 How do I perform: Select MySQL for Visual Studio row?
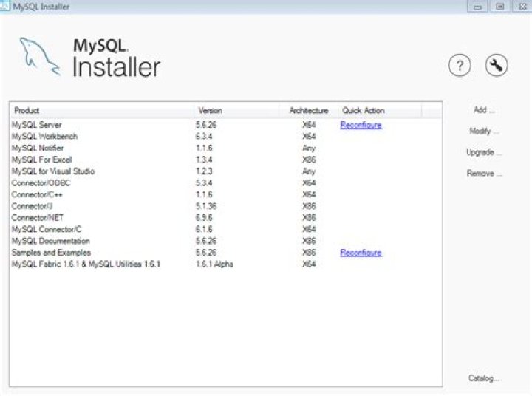(x=226, y=171)
